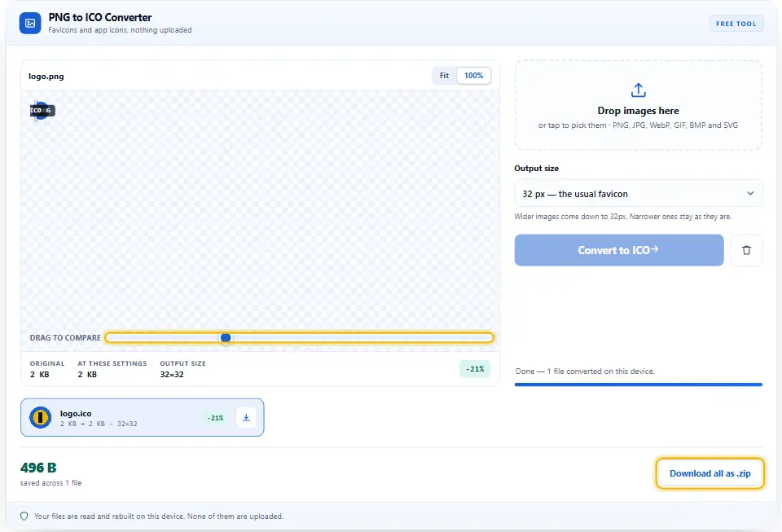
Task: Click the logo.ico thumbnail preview
Action: [x=40, y=417]
